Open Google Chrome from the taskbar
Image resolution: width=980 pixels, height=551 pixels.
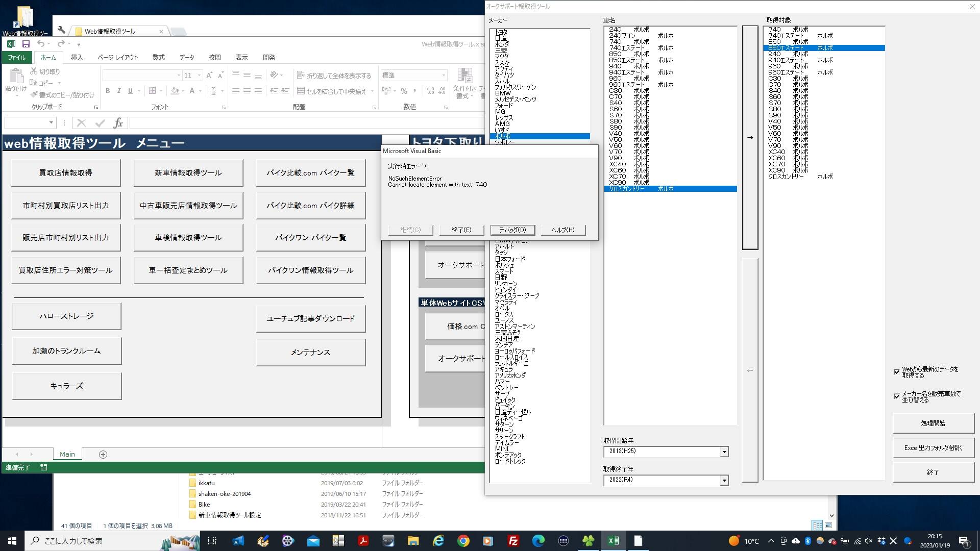pos(463,541)
